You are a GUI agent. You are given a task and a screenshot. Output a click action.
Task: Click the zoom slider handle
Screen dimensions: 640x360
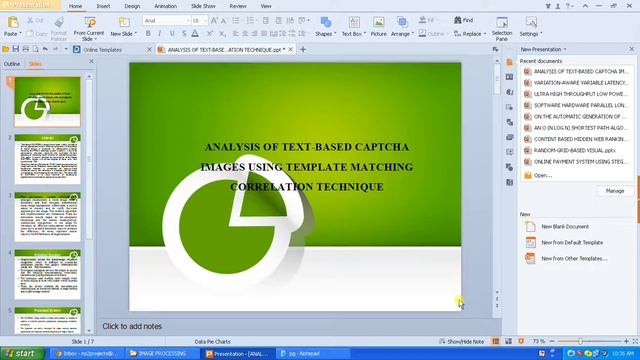click(580, 341)
